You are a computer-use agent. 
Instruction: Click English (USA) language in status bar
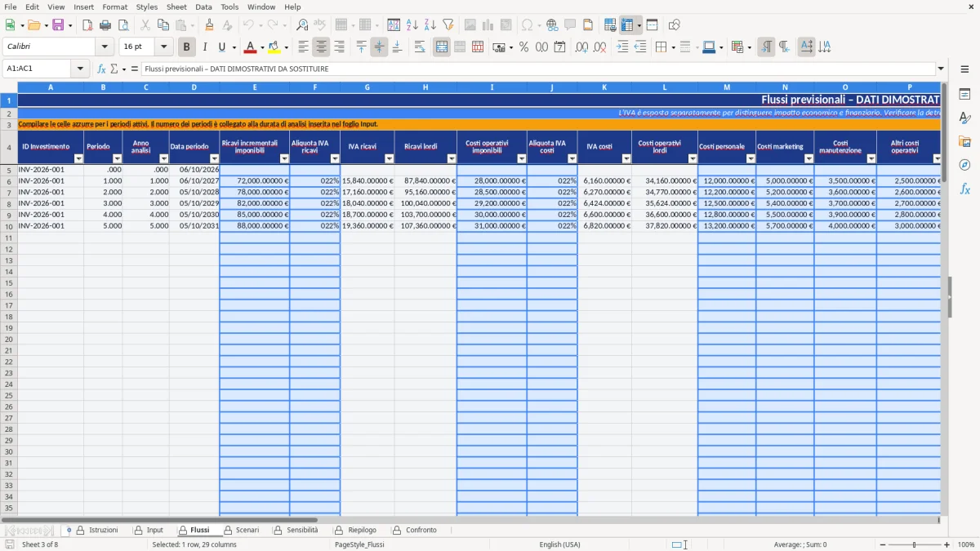pyautogui.click(x=560, y=544)
